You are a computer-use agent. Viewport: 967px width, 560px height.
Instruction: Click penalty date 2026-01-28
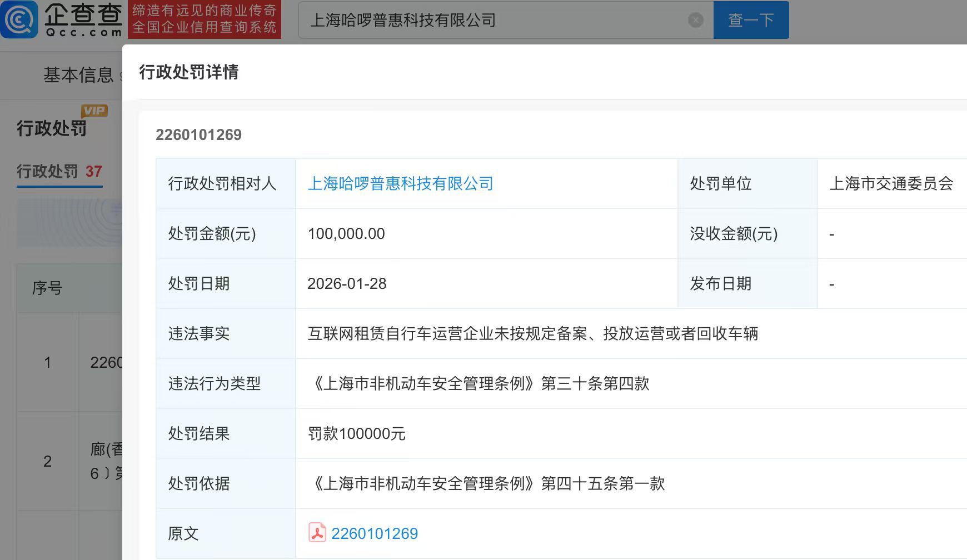(347, 283)
